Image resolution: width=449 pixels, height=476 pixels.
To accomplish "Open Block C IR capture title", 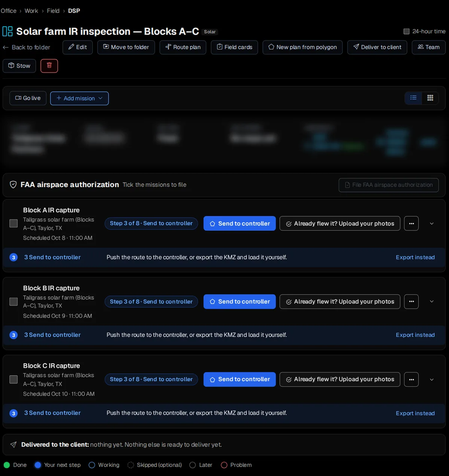I will point(52,366).
